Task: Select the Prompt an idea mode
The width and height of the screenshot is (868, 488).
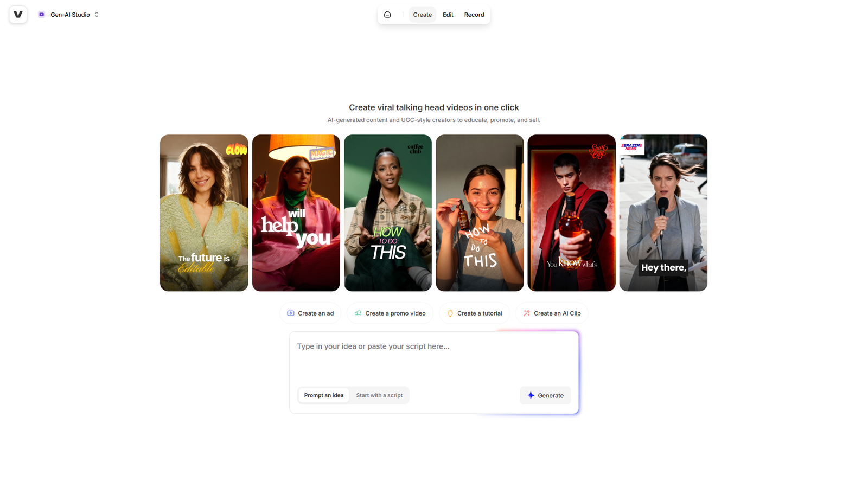Action: [324, 395]
